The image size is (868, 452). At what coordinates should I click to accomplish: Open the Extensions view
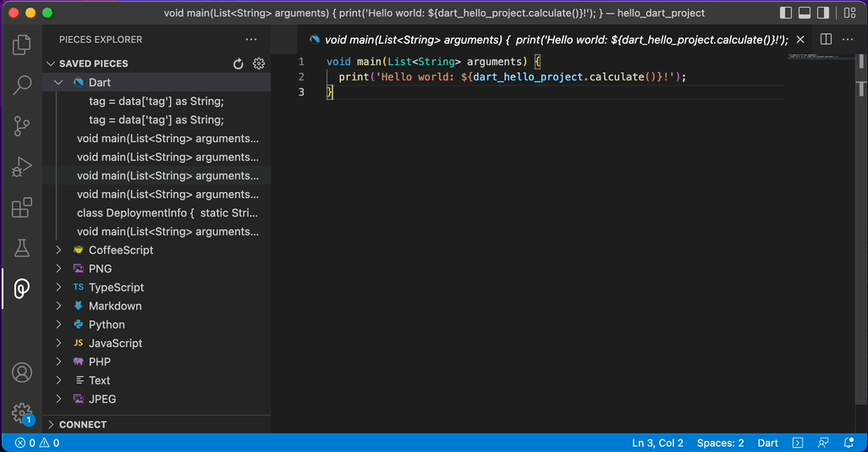[x=22, y=207]
